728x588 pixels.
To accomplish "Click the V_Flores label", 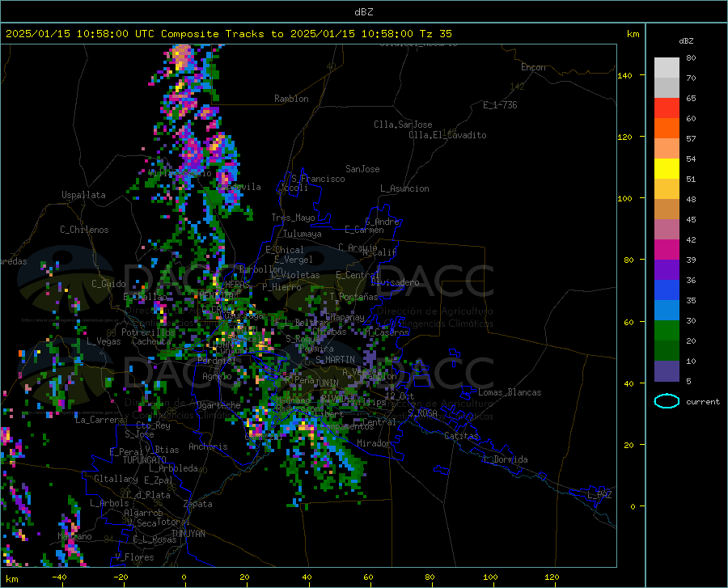I will click(134, 557).
